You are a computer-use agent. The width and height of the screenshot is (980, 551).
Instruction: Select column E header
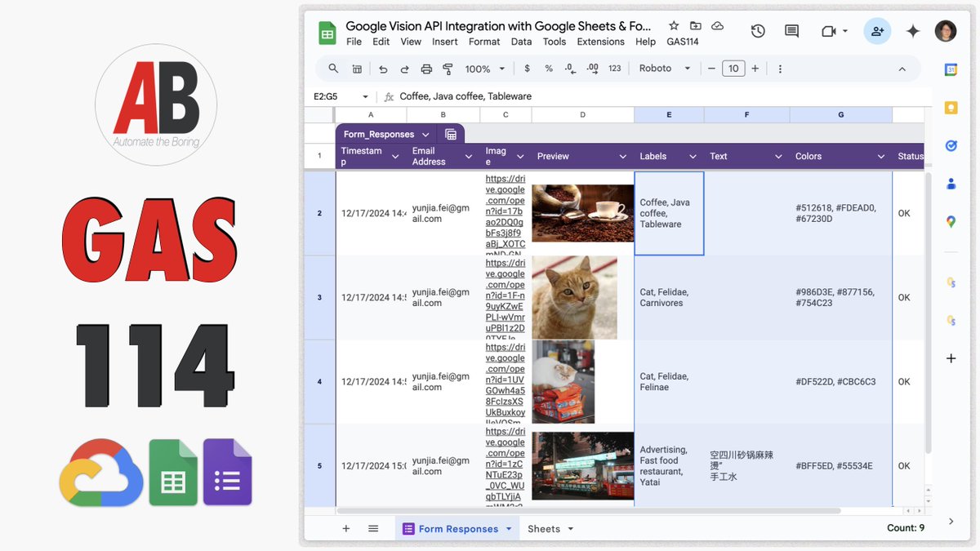669,115
